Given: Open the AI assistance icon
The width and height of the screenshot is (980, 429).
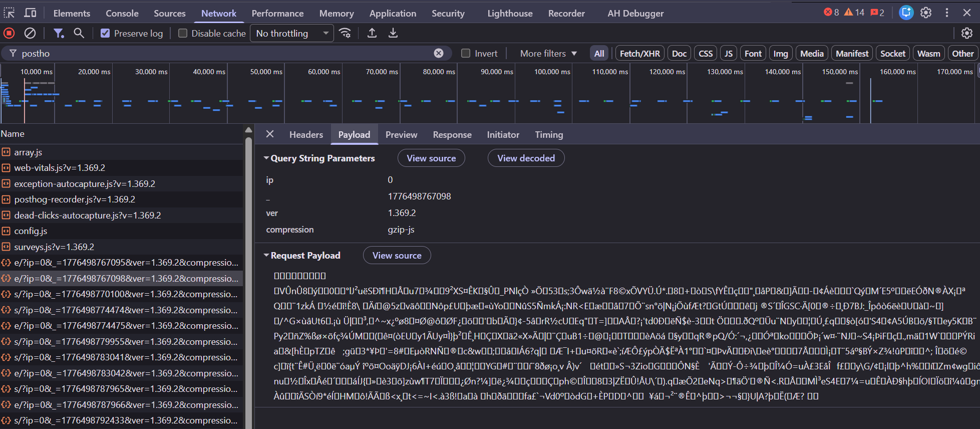Looking at the screenshot, I should (906, 13).
